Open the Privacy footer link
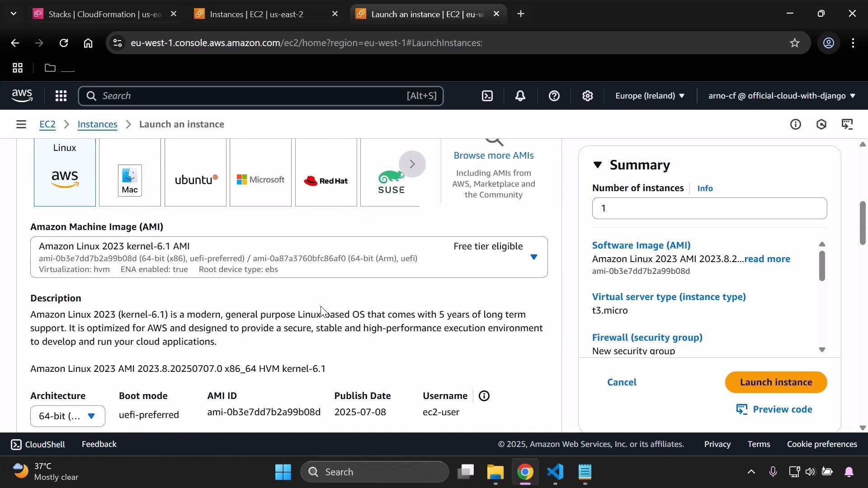 [717, 445]
